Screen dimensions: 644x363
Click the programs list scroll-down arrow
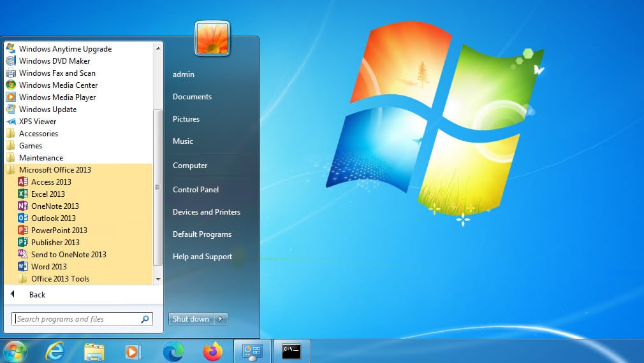(157, 280)
